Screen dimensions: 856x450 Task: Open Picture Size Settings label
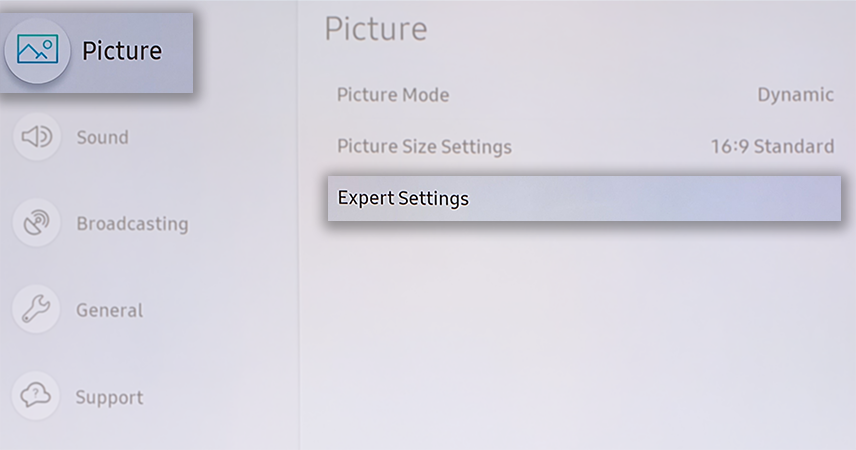click(424, 146)
